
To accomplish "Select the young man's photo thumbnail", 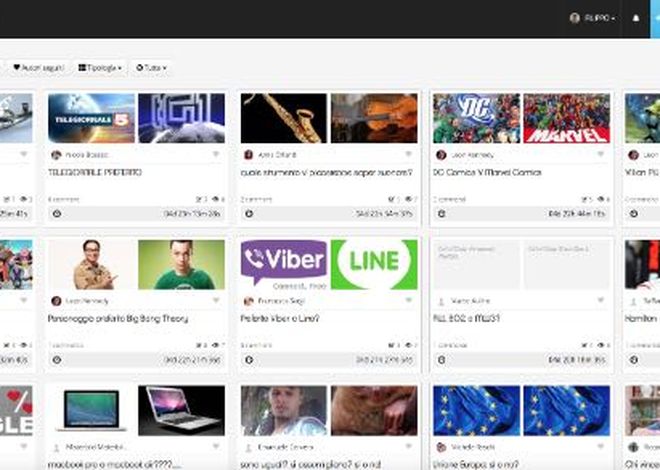I will click(x=284, y=410).
